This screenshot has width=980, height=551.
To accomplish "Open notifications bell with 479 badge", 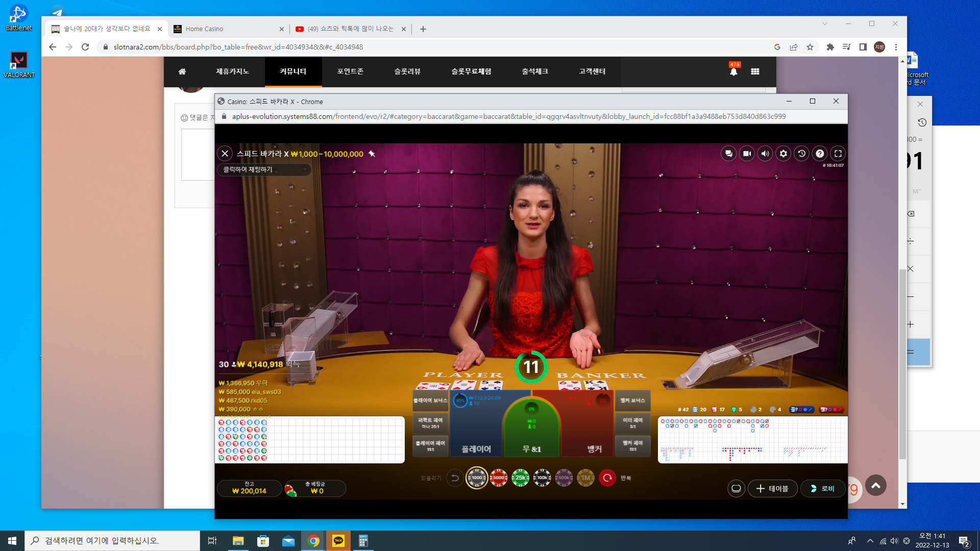I will (733, 70).
